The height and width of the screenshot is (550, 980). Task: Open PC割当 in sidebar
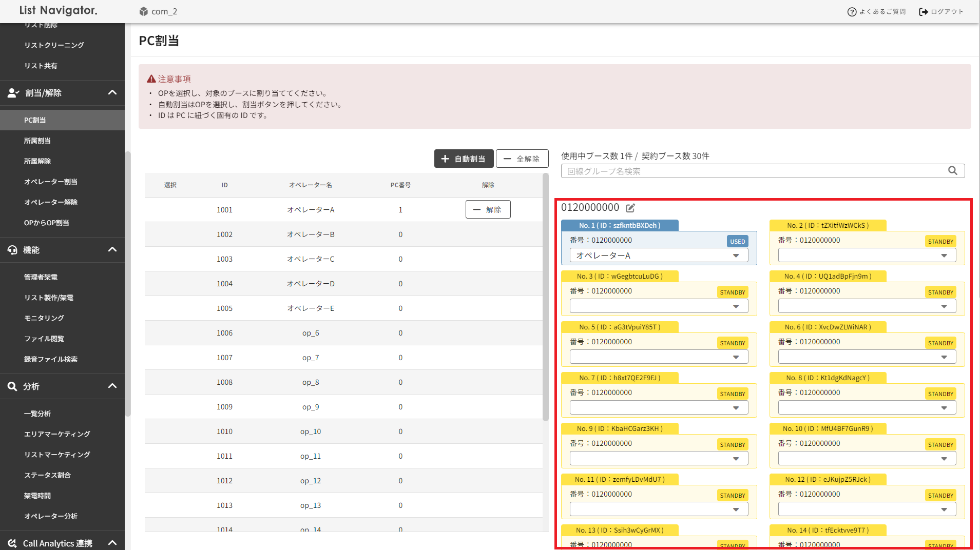pos(62,120)
